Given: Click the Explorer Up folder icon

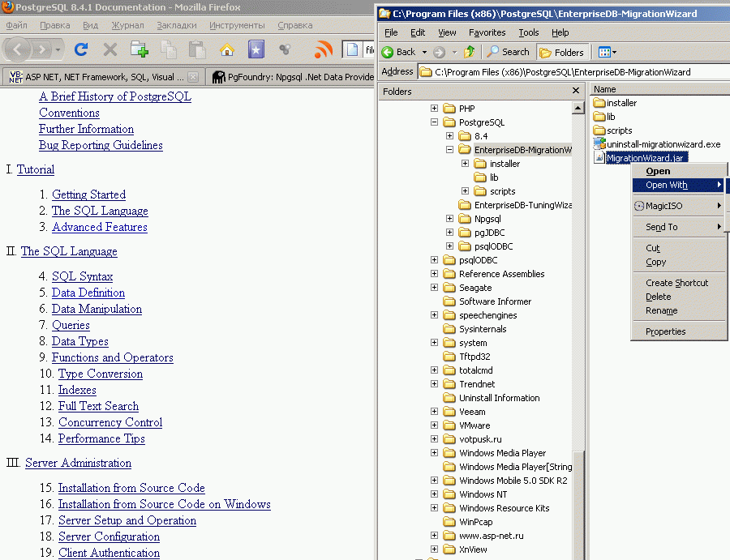Looking at the screenshot, I should click(470, 52).
